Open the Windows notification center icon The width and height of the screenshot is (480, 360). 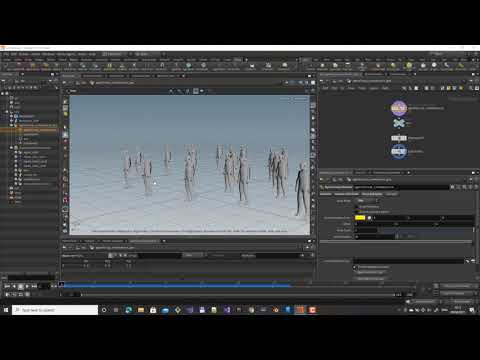point(473,310)
